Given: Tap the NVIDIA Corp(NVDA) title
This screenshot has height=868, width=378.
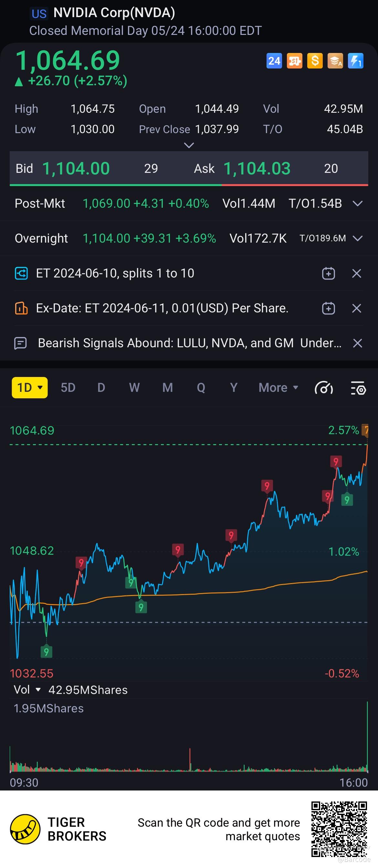Looking at the screenshot, I should (114, 13).
